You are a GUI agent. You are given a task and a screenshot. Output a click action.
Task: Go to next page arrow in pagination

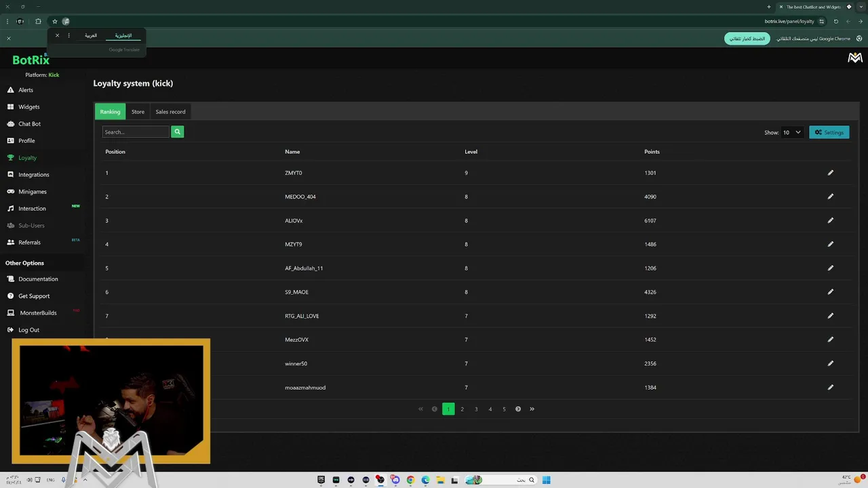[518, 409]
